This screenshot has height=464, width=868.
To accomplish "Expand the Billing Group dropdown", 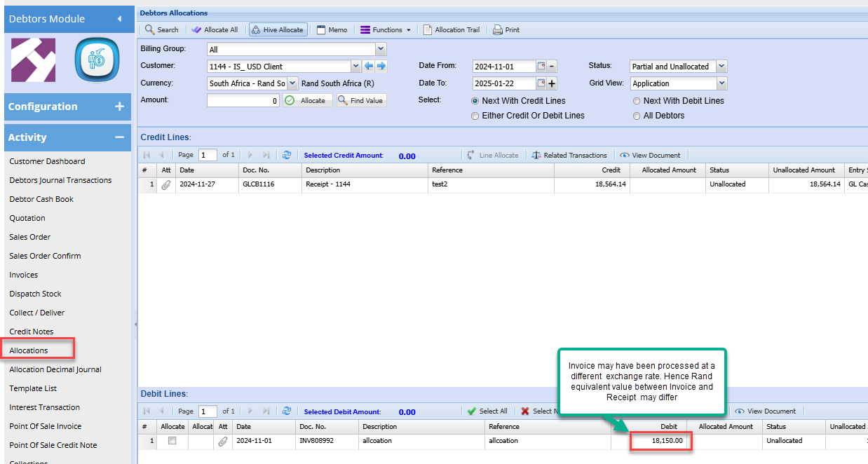I will 381,50.
